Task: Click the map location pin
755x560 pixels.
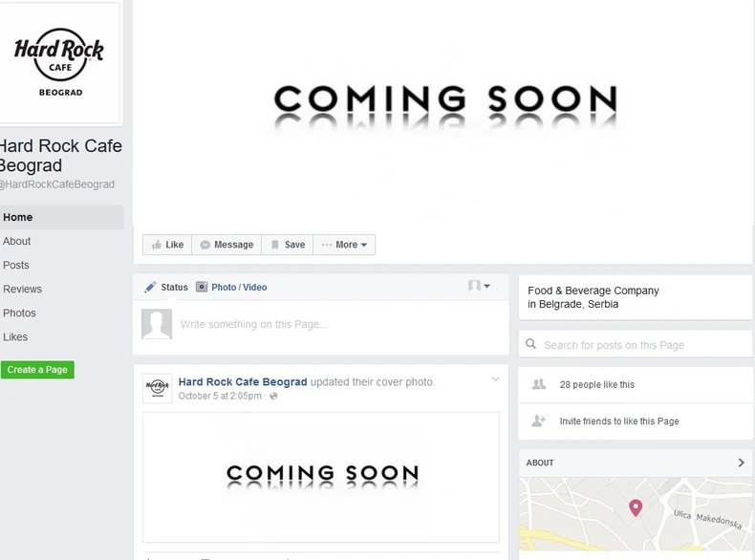Action: tap(636, 508)
